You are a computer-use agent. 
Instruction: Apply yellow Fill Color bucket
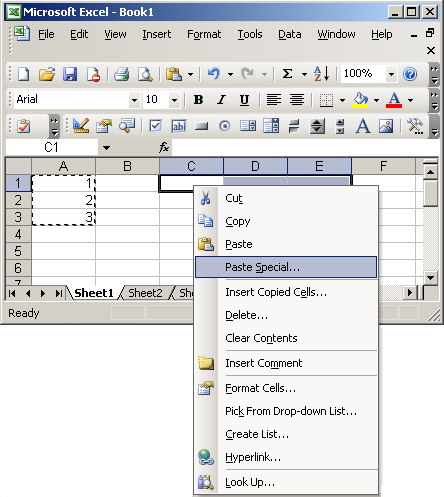click(360, 100)
